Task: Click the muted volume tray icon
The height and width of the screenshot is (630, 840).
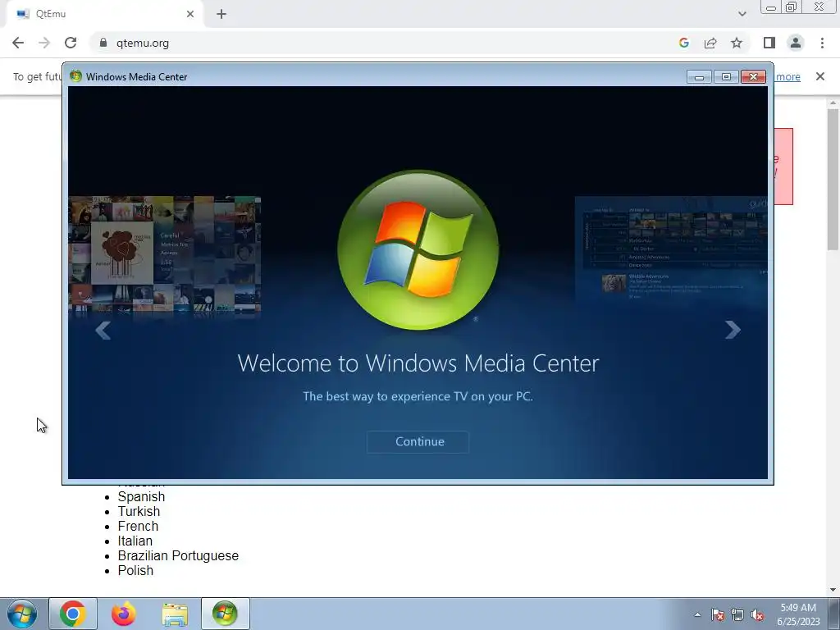Action: (757, 615)
